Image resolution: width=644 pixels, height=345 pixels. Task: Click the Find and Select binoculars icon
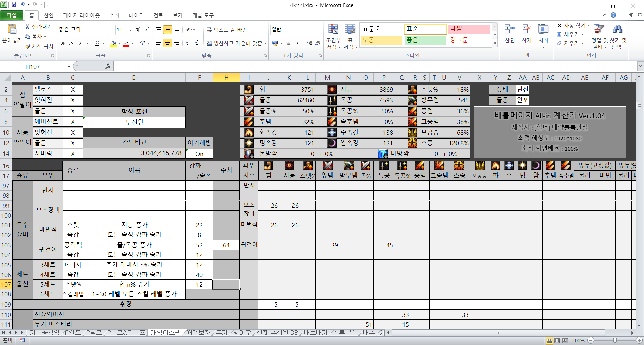coord(617,30)
